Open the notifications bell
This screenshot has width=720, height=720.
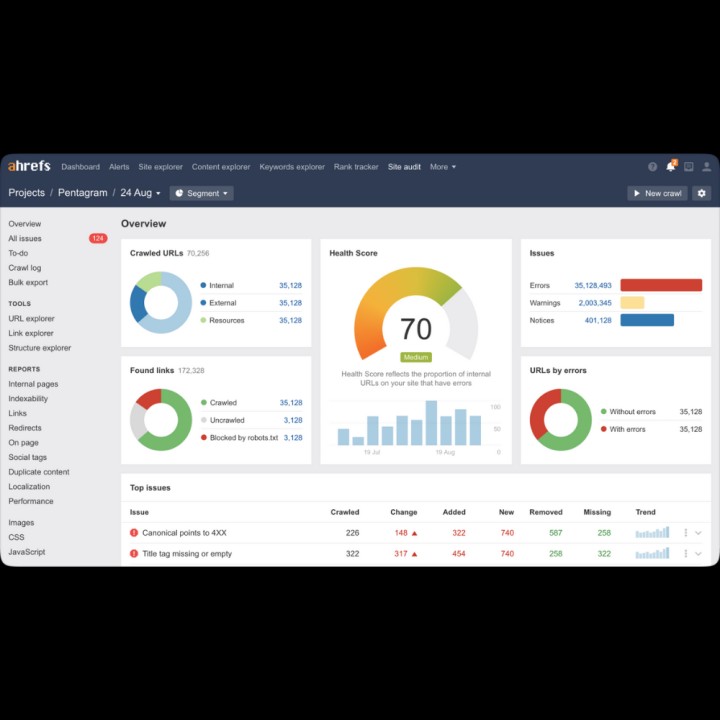pos(670,167)
